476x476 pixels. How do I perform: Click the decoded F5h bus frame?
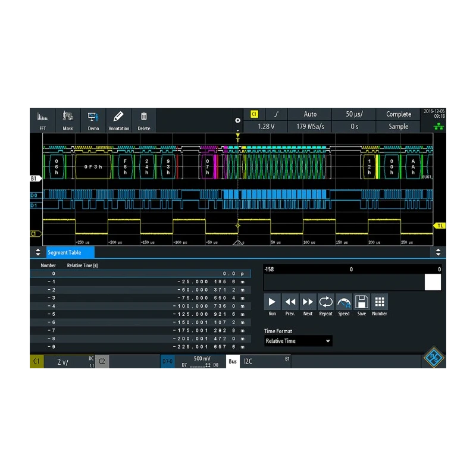pos(125,167)
